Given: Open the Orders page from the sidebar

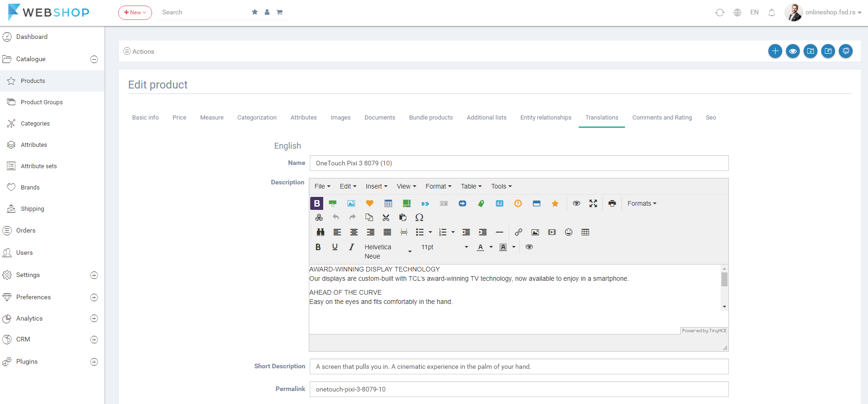Looking at the screenshot, I should (26, 231).
